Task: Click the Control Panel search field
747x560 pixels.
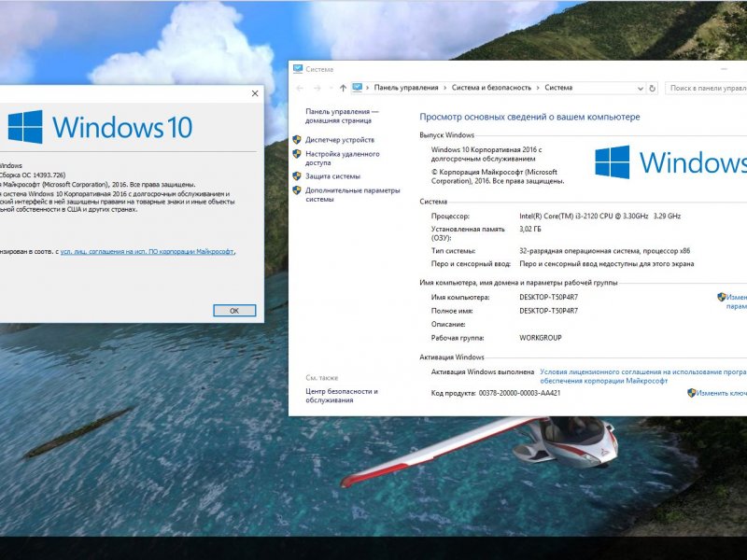Action: pos(706,88)
